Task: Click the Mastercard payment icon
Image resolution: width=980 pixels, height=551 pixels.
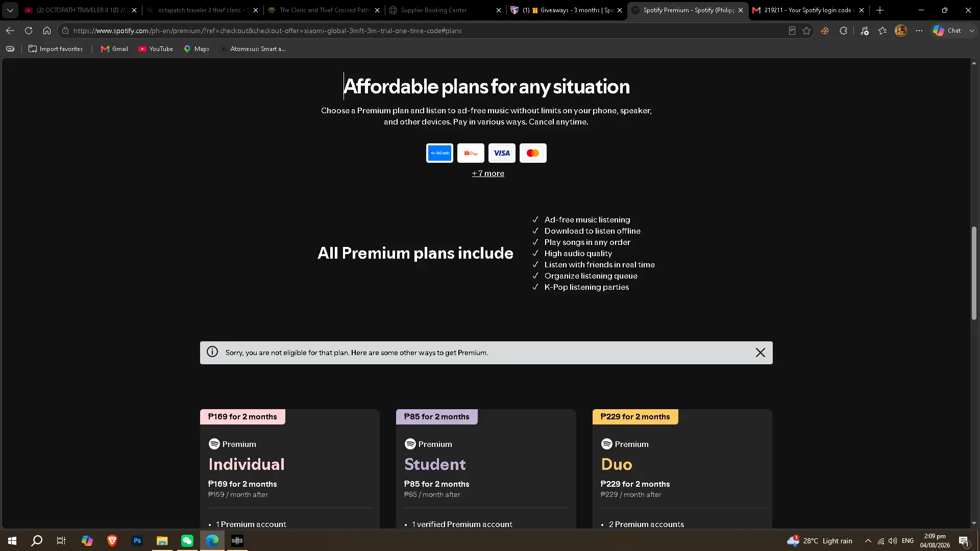Action: point(533,153)
